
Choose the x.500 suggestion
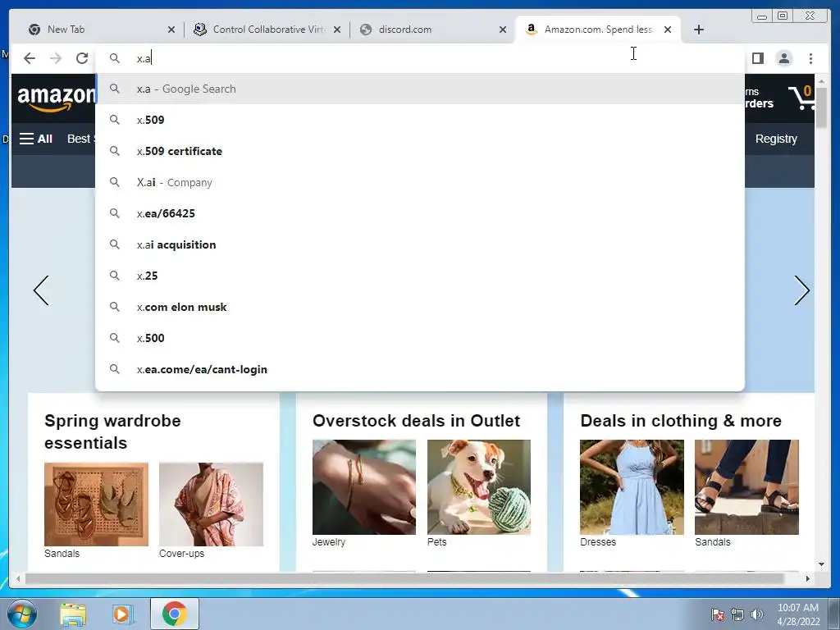(x=420, y=338)
